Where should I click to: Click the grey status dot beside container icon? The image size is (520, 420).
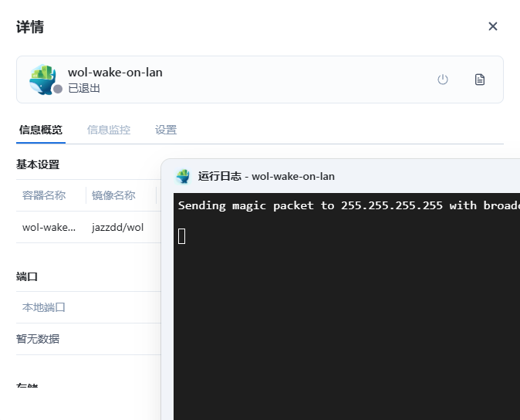pyautogui.click(x=58, y=89)
